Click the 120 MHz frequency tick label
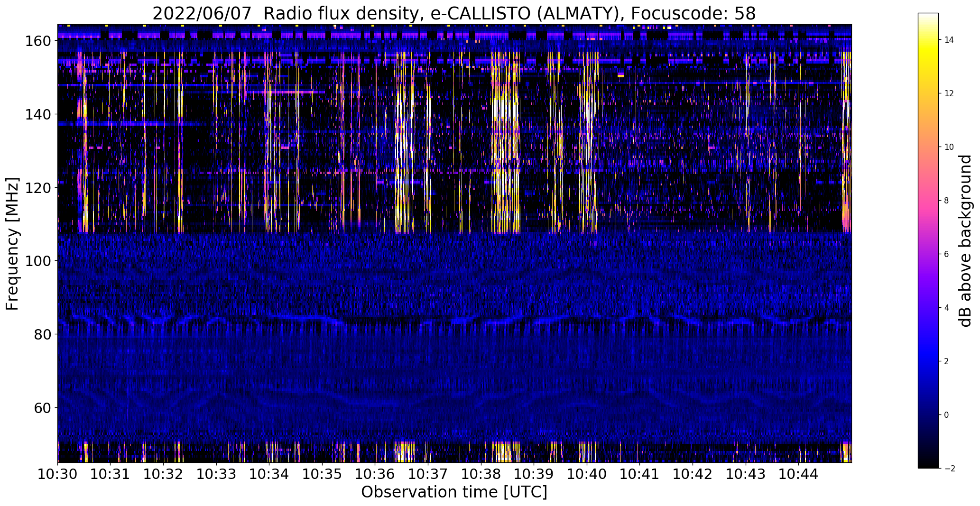980x506 pixels. [37, 188]
